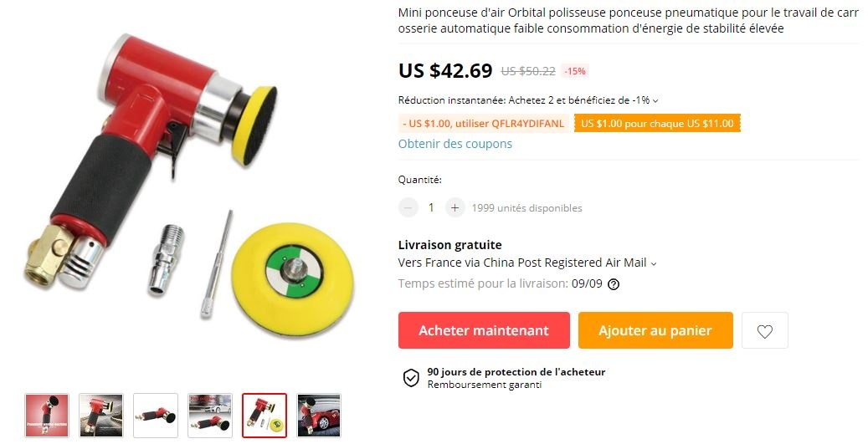Screen dimensions: 868x444
Task: Select the first red product thumbnail
Action: (x=47, y=416)
